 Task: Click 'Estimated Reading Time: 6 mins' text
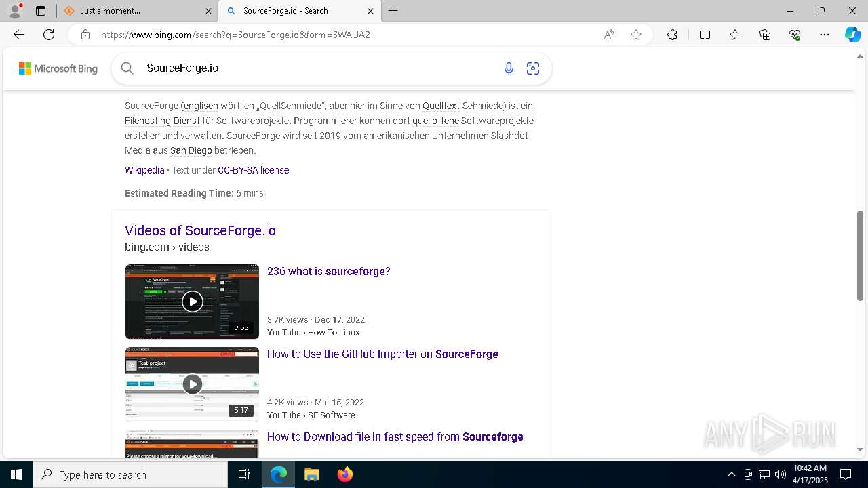tap(194, 193)
